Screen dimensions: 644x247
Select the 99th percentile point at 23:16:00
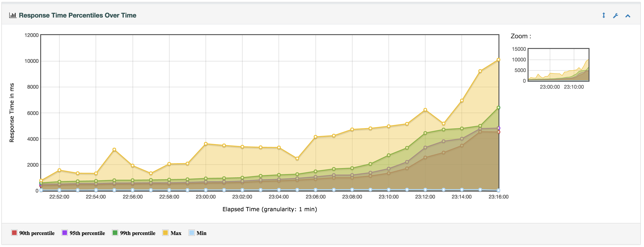pyautogui.click(x=498, y=108)
